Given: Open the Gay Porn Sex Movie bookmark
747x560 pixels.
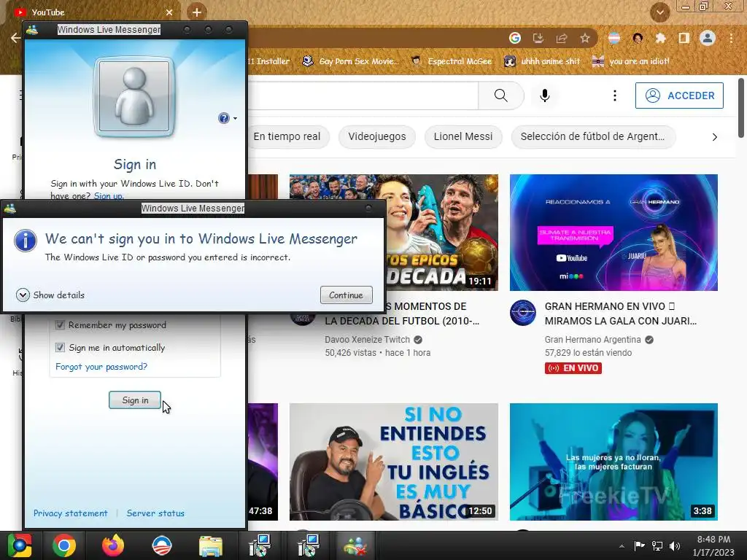Looking at the screenshot, I should 351,61.
